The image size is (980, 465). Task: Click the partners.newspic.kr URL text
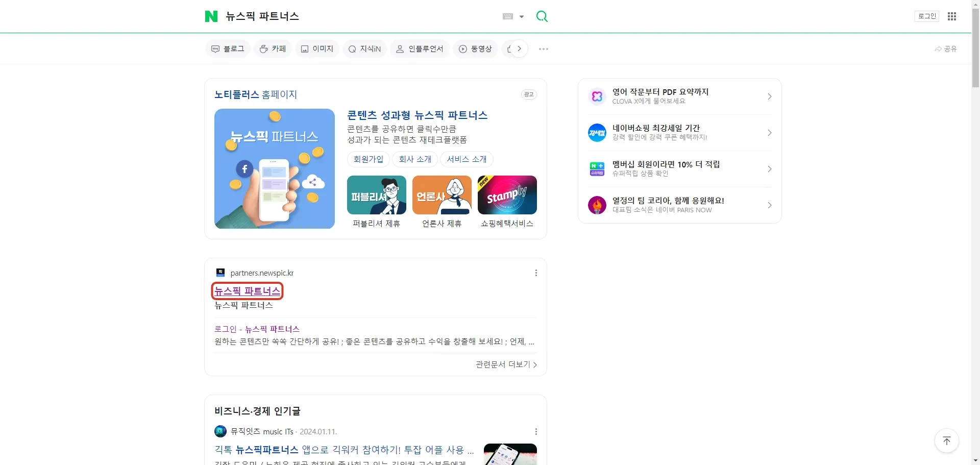pos(262,273)
